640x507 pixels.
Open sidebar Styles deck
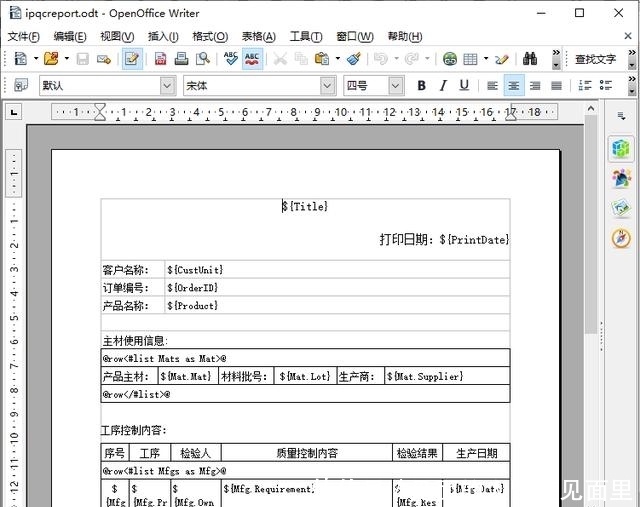click(x=621, y=178)
